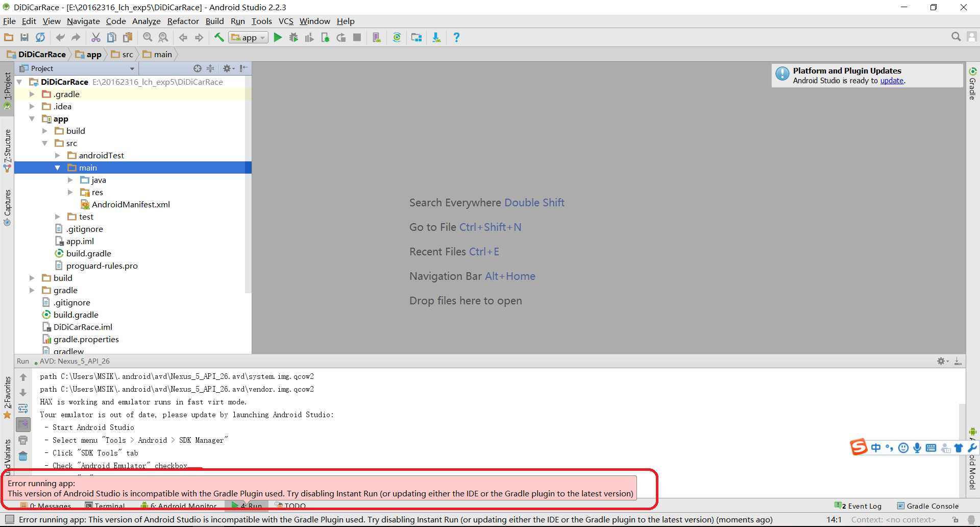Expand the .gradle folder
Screen dimensions: 980x527
32,94
